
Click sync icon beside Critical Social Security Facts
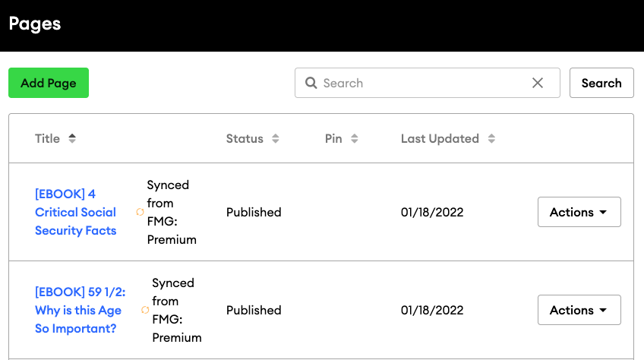coord(140,212)
